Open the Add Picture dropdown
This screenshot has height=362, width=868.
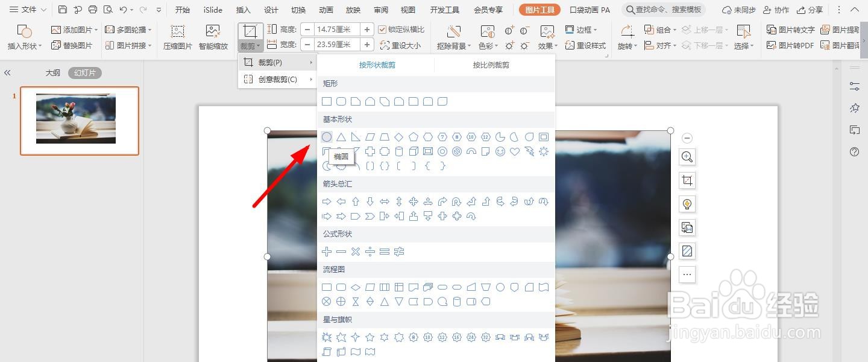click(75, 30)
